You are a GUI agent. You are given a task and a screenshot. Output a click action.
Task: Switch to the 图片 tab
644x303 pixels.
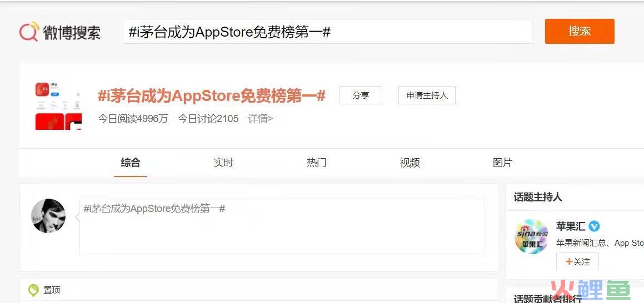tap(502, 163)
